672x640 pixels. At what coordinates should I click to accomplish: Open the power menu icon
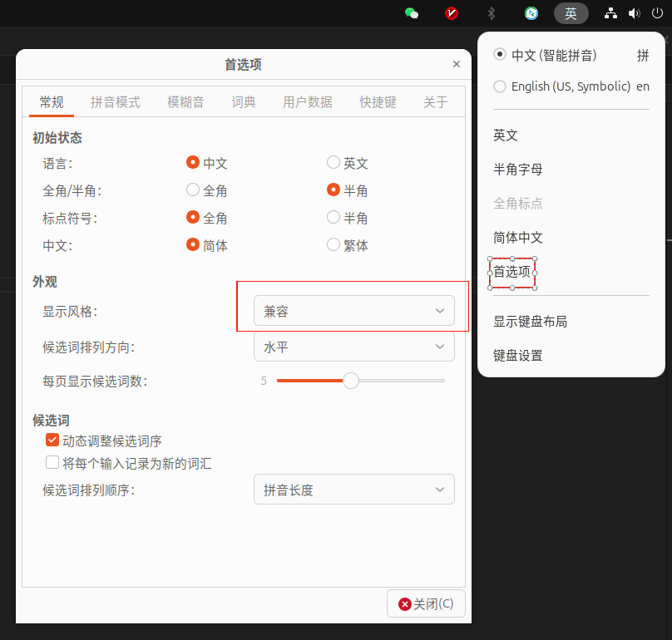click(x=657, y=13)
